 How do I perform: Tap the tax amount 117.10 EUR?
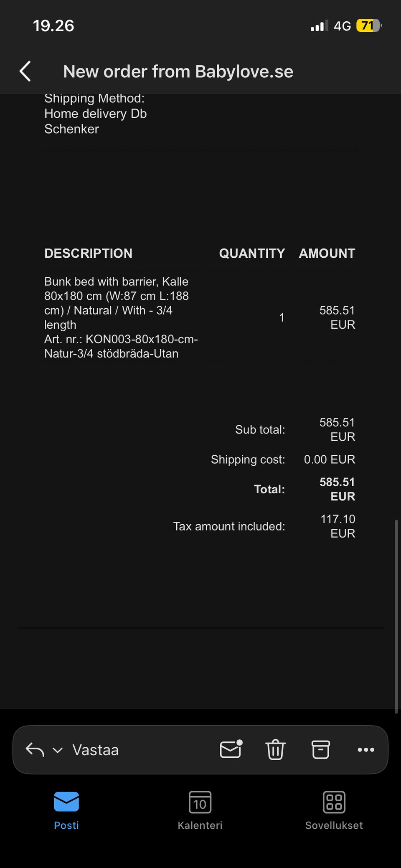tap(338, 526)
